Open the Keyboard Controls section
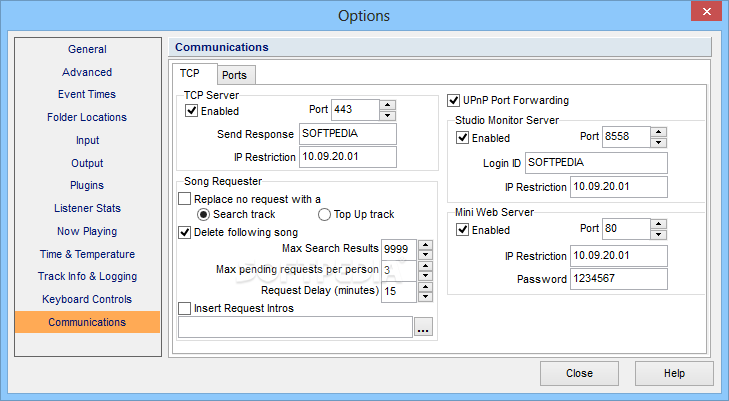Image resolution: width=729 pixels, height=401 pixels. 87,299
